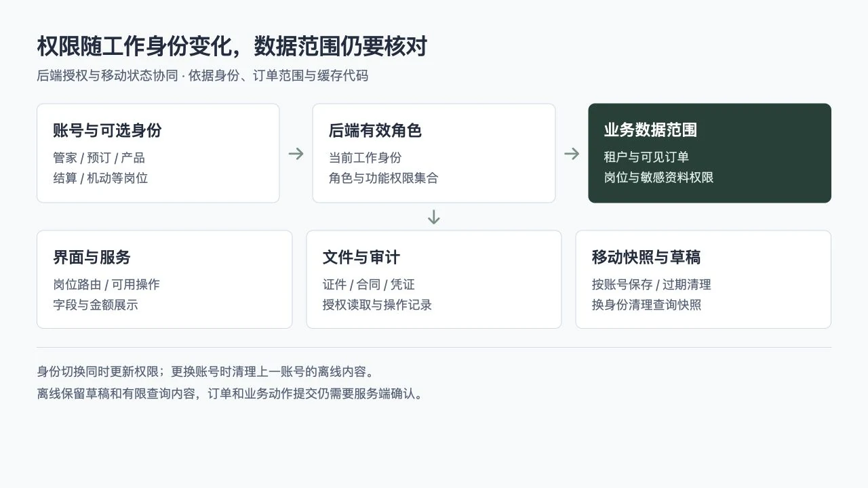The image size is (868, 488).
Task: Select the subtitle 后端授权与移动状态协同
Action: click(x=107, y=76)
